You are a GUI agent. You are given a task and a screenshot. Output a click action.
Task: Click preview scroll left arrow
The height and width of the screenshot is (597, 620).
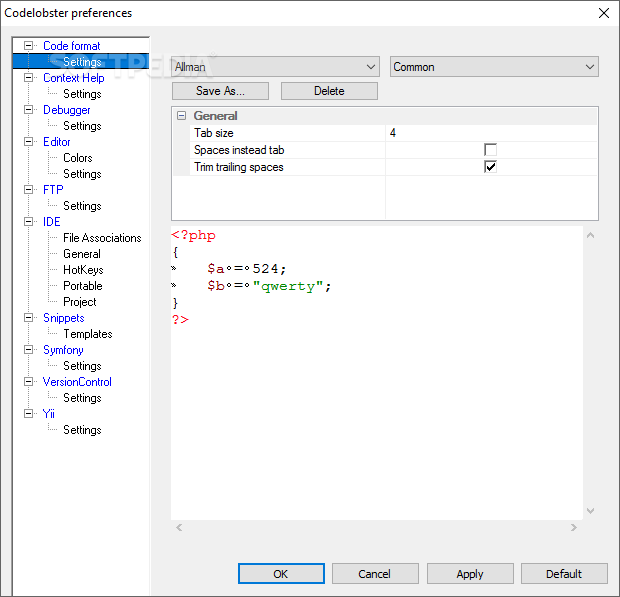179,527
